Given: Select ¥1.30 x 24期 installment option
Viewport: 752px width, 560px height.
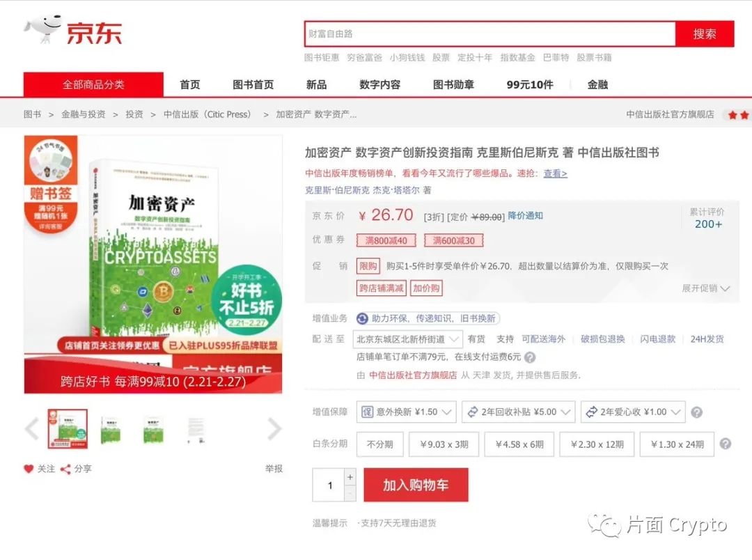Looking at the screenshot, I should click(677, 444).
